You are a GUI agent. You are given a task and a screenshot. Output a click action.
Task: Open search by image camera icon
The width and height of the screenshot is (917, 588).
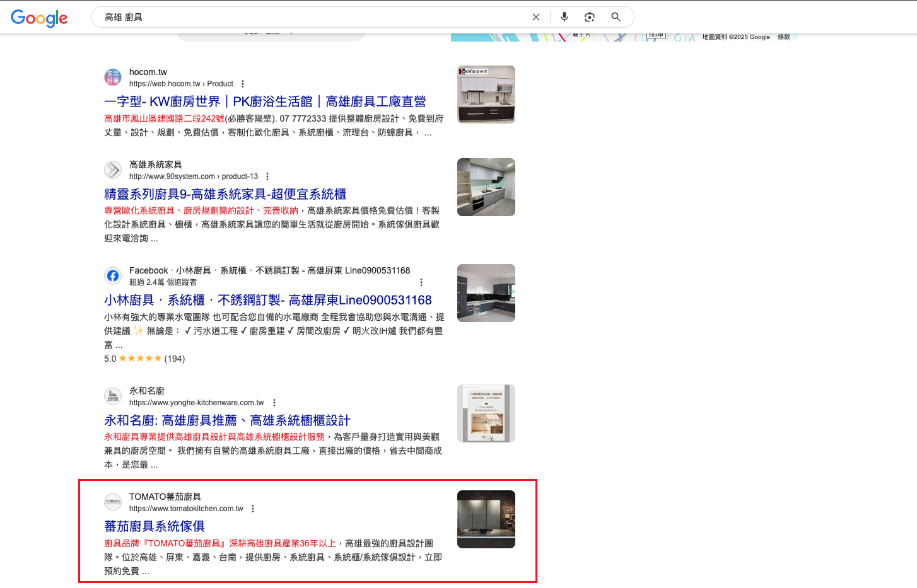click(x=590, y=17)
